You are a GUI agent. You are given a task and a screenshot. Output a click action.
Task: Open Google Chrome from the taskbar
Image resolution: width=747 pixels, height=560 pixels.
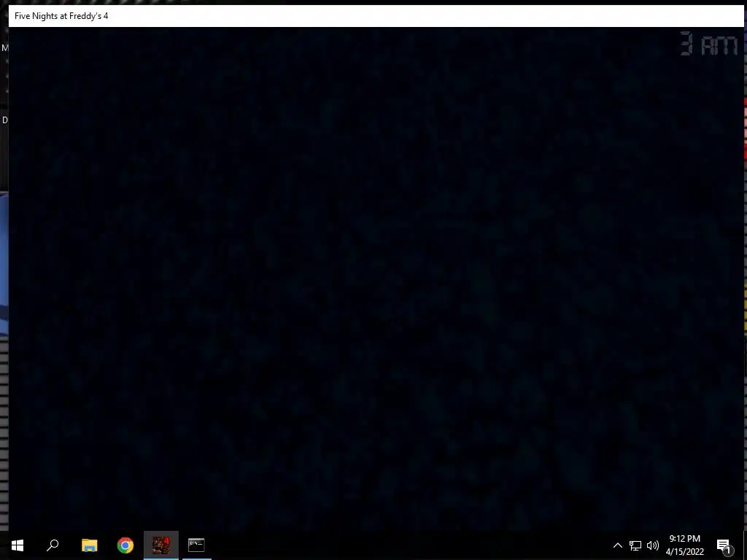point(125,545)
